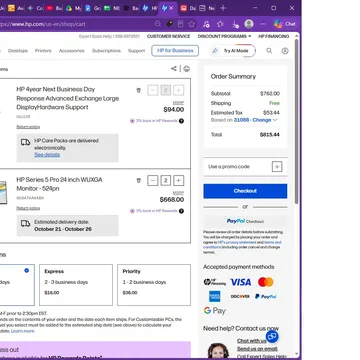Image resolution: width=360 pixels, height=360 pixels.
Task: Delete HP 4year Hardware Support item trash icon
Action: pos(139,90)
